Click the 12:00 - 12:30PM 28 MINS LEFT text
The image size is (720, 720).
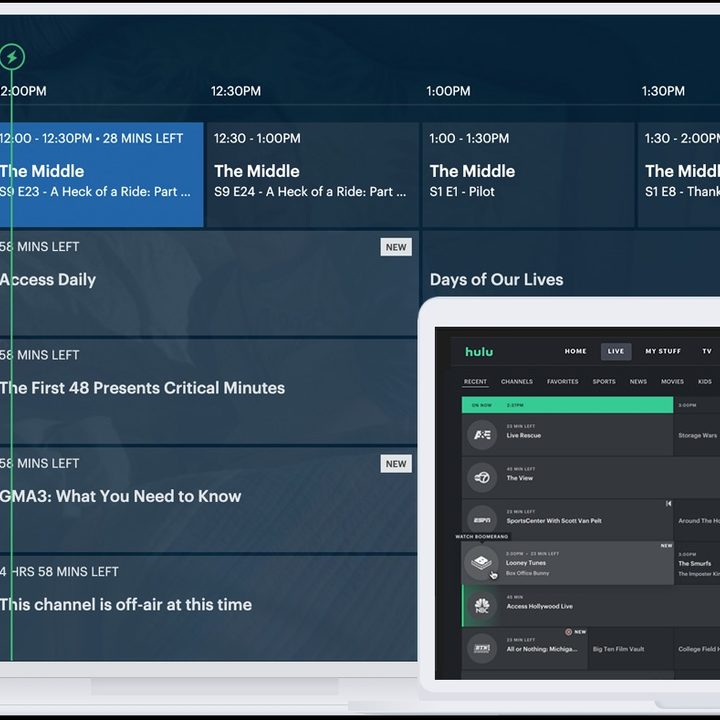pos(91,138)
